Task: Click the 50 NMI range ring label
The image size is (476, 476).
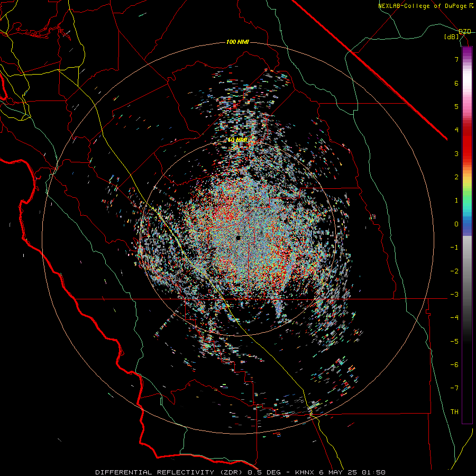Action: click(x=237, y=140)
